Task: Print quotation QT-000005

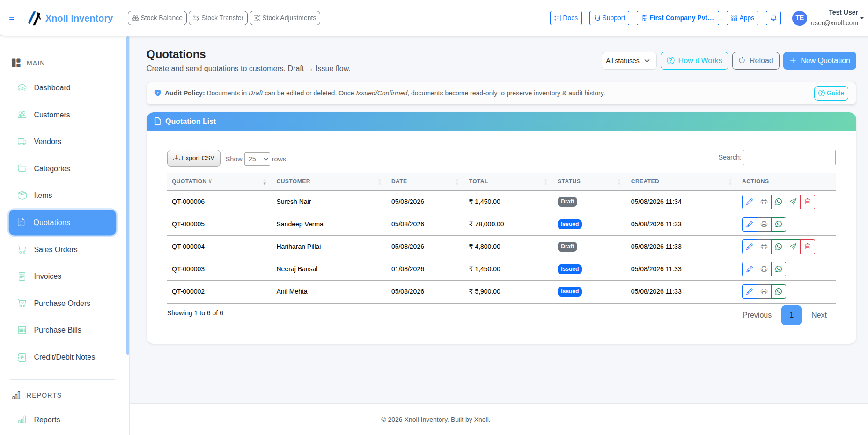Action: click(764, 224)
